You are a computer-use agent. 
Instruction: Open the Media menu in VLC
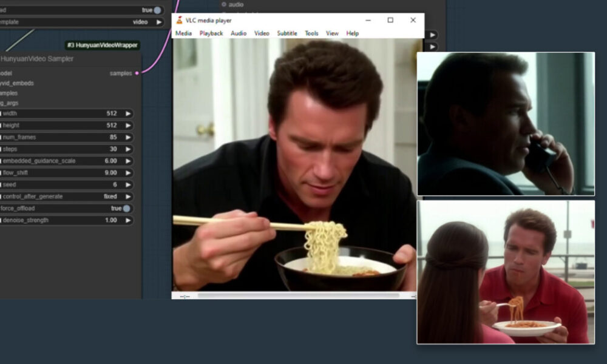tap(183, 33)
